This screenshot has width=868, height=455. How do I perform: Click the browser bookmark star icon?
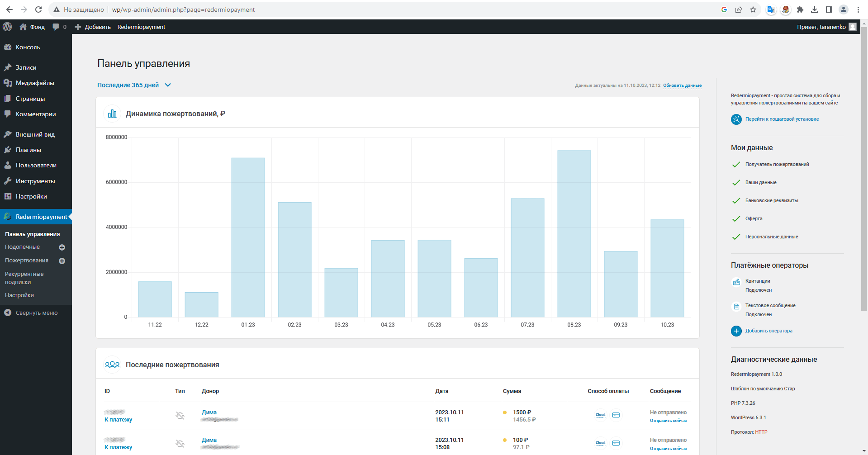(753, 9)
